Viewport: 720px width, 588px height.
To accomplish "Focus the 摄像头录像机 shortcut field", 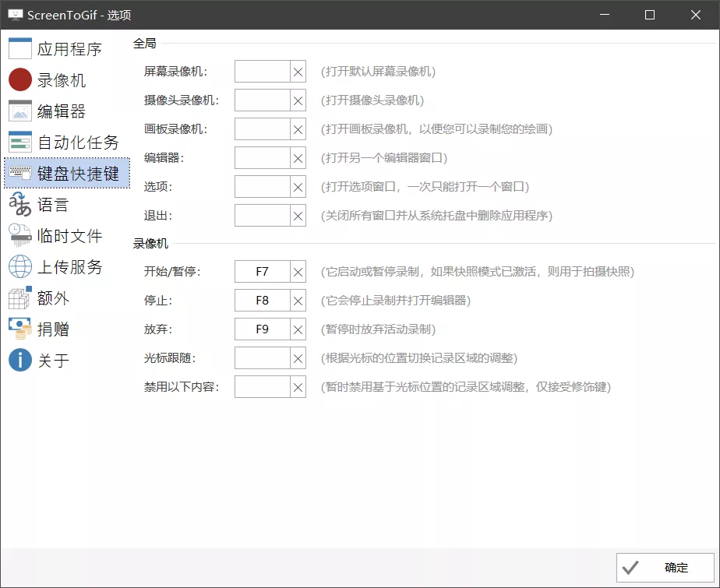I will click(x=263, y=100).
